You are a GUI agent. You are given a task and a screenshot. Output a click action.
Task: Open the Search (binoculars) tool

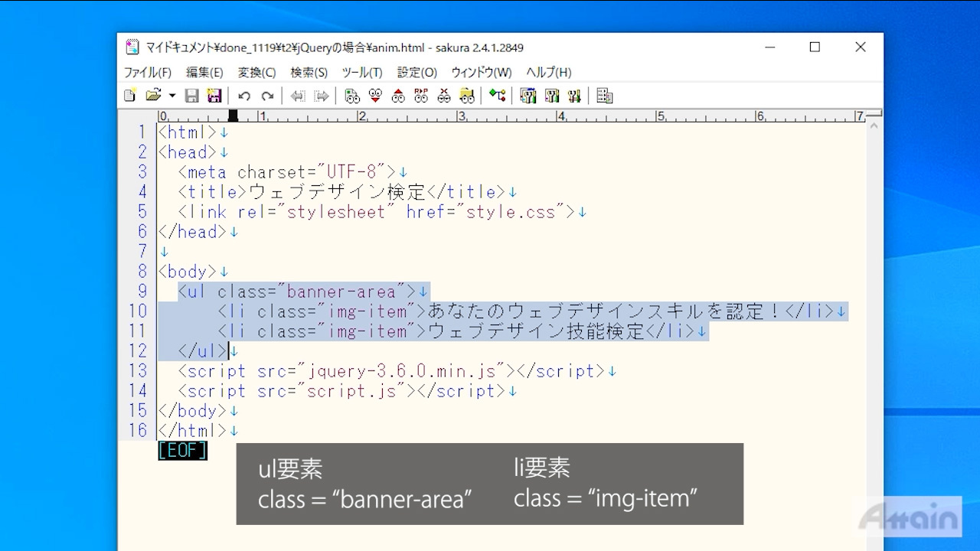352,96
